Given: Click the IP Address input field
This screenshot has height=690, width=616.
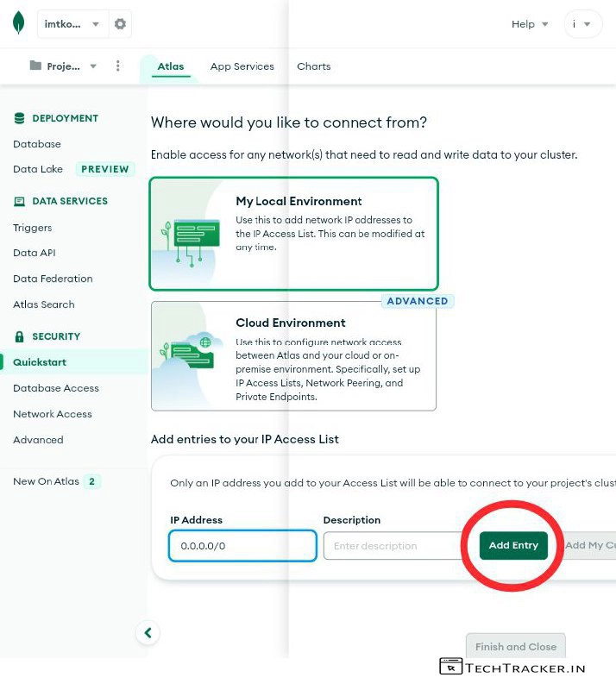Looking at the screenshot, I should coord(242,546).
